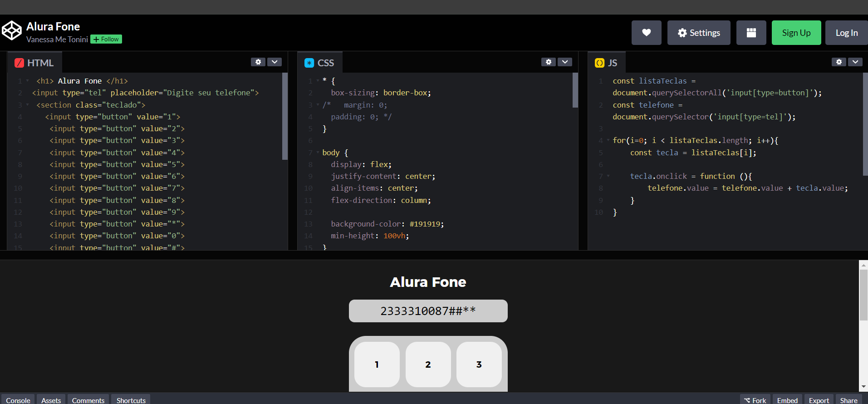Click '100vh' value in CSS editor
Image resolution: width=868 pixels, height=404 pixels.
tap(394, 236)
